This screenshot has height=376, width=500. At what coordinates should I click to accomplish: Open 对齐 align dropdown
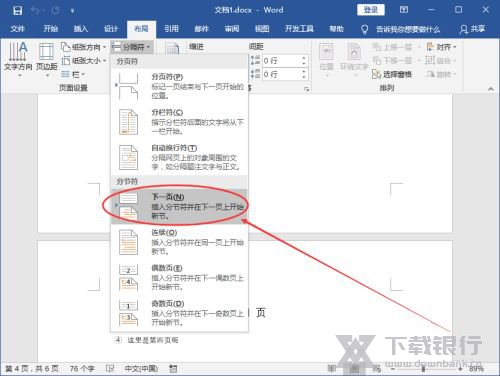click(441, 47)
